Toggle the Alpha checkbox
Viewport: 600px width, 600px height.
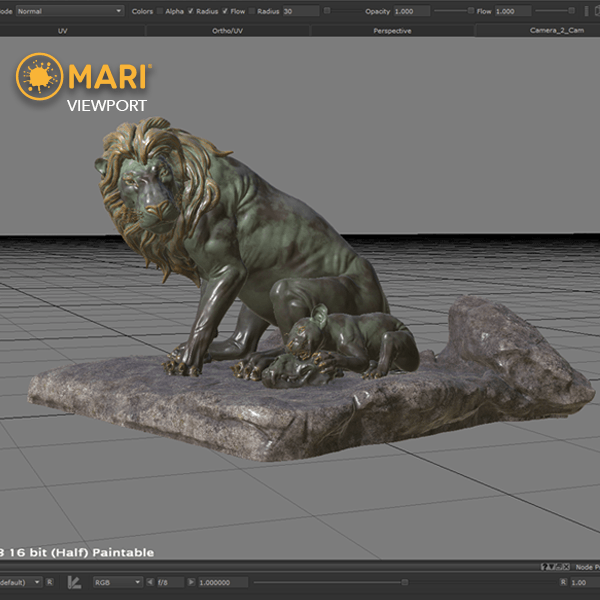[x=161, y=11]
